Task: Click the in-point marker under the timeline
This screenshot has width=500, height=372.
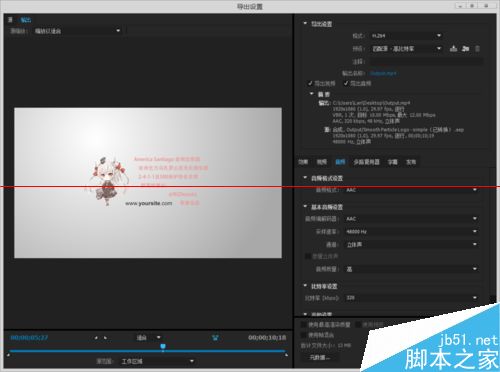Action: (x=8, y=355)
